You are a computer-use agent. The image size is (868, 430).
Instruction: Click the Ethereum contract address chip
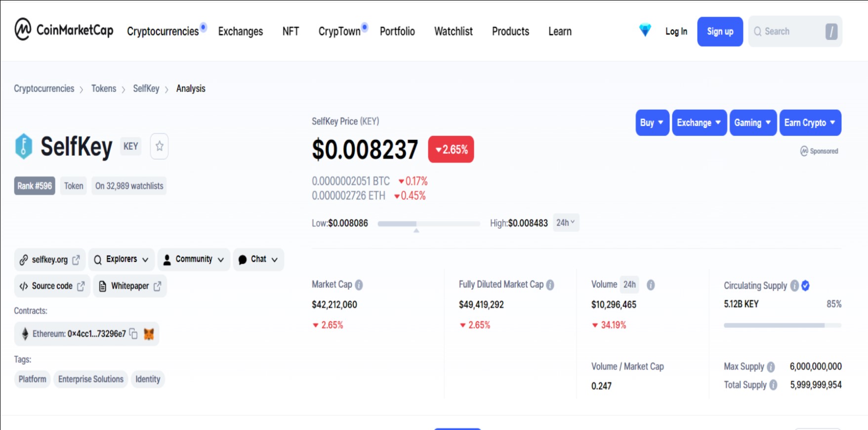pyautogui.click(x=86, y=334)
